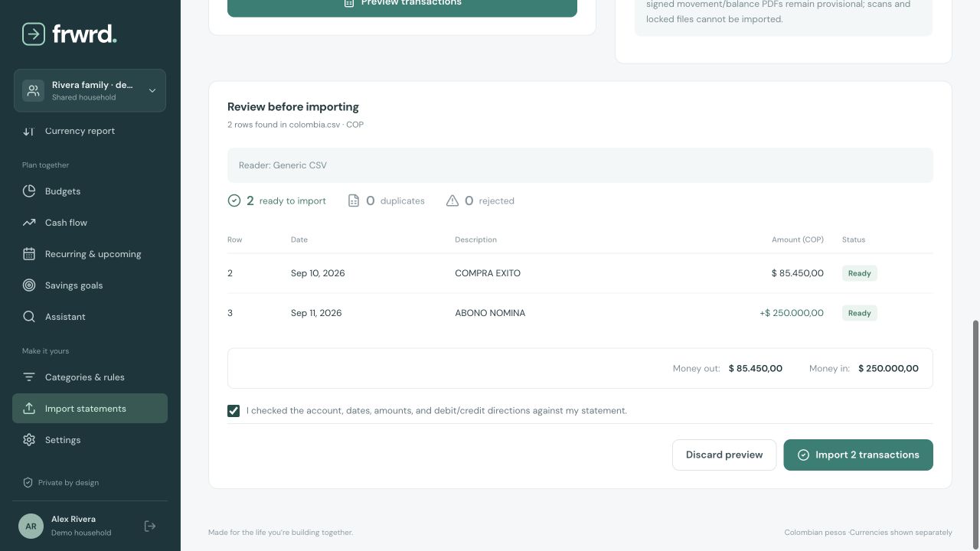Viewport: 980px width, 551px height.
Task: Go to Budgets
Action: (90, 191)
